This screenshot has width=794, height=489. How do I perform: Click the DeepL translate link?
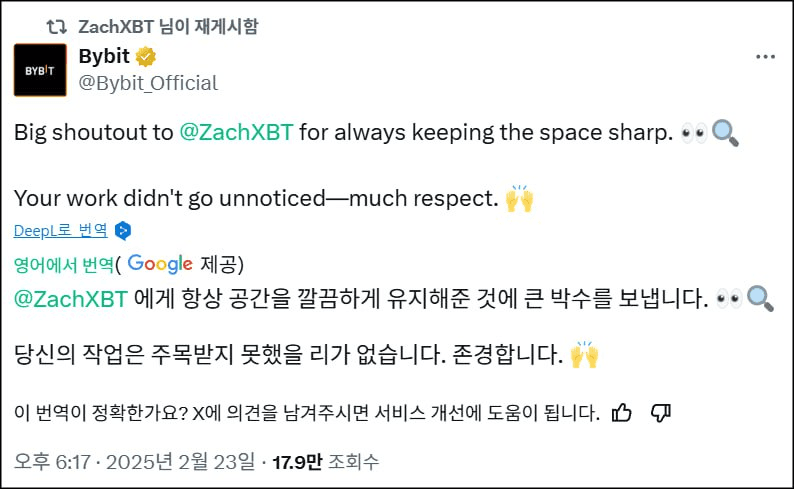(61, 230)
